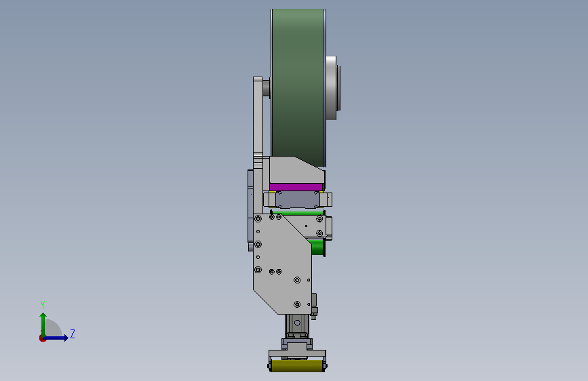Image resolution: width=588 pixels, height=381 pixels.
Task: Pick the yellow roller at the bottom
Action: click(297, 366)
